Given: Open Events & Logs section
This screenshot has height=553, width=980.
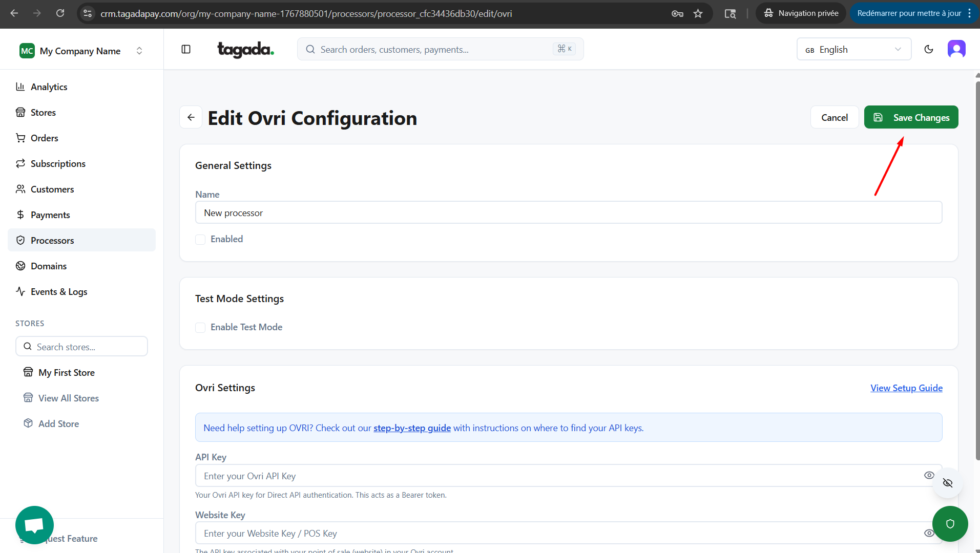Looking at the screenshot, I should point(58,291).
